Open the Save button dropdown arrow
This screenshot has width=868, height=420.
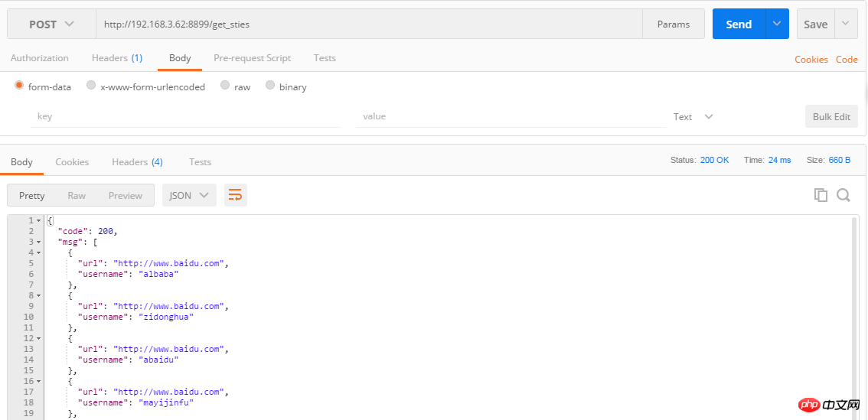tap(845, 24)
